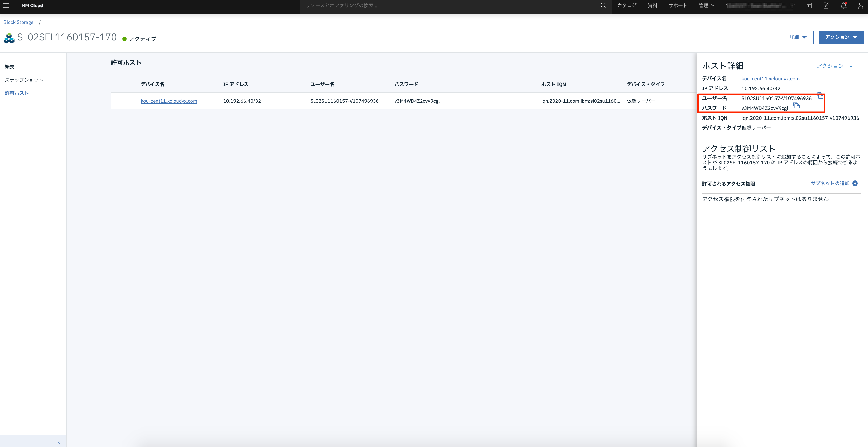
Task: Select table cell SL02SU1160157-V107496936
Action: click(344, 101)
